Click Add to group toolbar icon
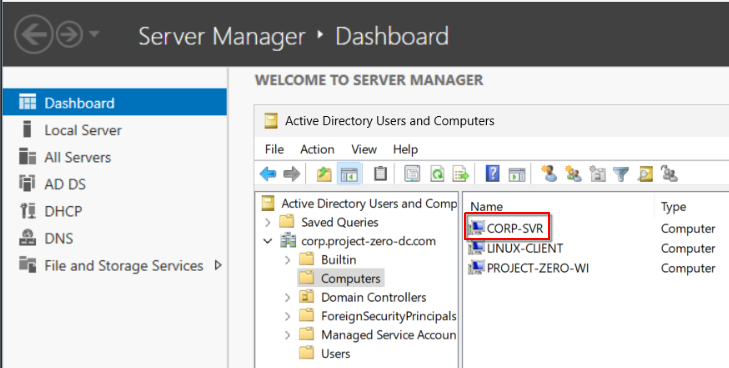The width and height of the screenshot is (729, 368). pyautogui.click(x=669, y=173)
